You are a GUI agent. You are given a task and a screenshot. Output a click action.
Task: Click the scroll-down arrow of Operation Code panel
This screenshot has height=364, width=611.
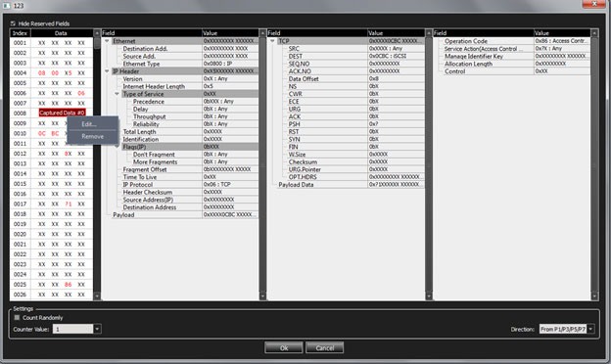[594, 296]
